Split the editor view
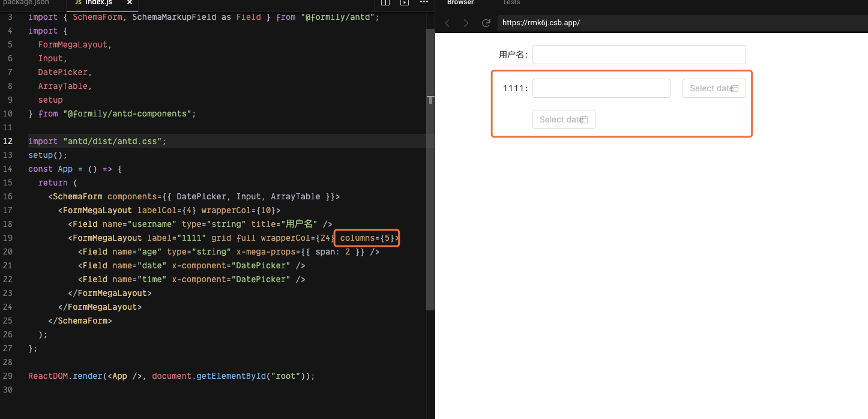Viewport: 868px width, 419px height. 385,3
